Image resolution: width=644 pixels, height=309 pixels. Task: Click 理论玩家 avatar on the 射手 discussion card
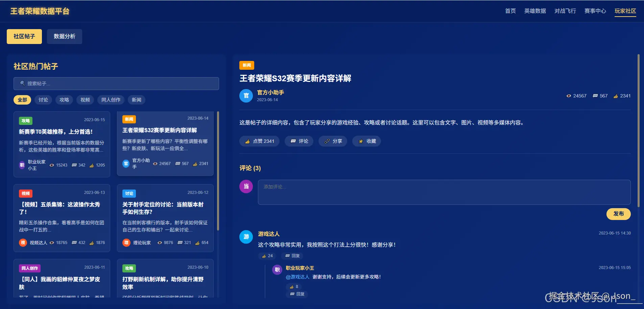coord(126,243)
